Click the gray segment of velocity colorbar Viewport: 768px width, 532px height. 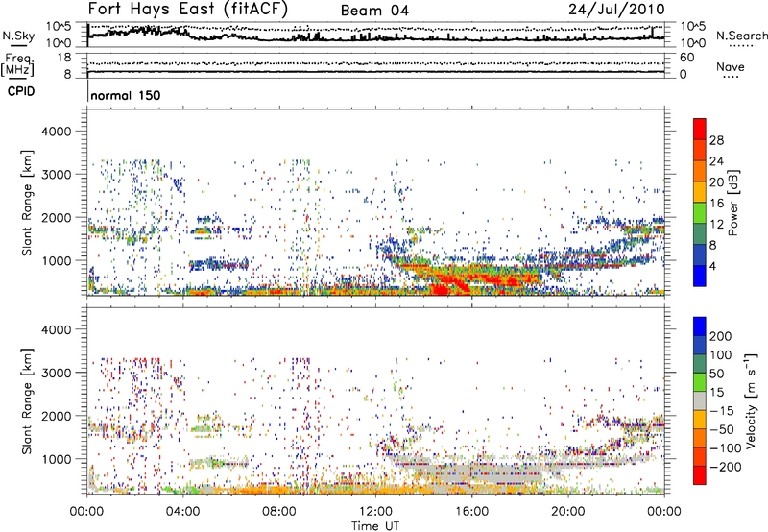[700, 401]
